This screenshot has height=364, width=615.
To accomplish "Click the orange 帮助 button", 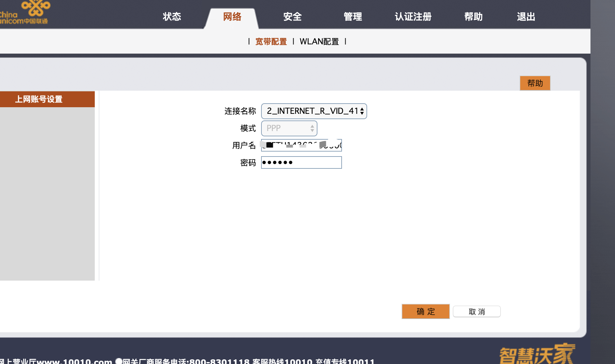I will [x=535, y=83].
